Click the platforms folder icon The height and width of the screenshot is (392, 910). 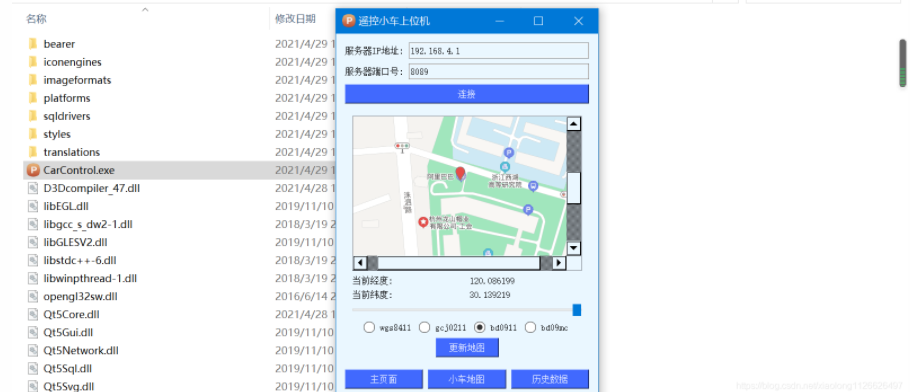click(33, 98)
